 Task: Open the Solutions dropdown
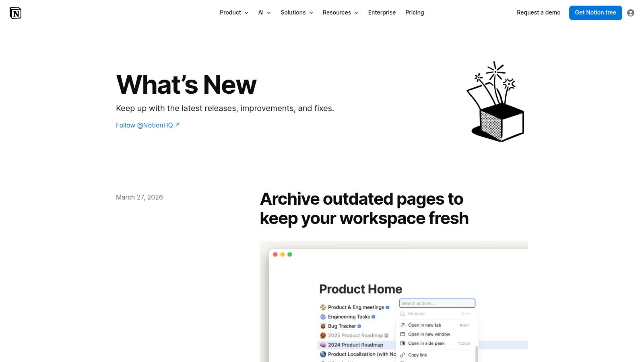pos(297,12)
